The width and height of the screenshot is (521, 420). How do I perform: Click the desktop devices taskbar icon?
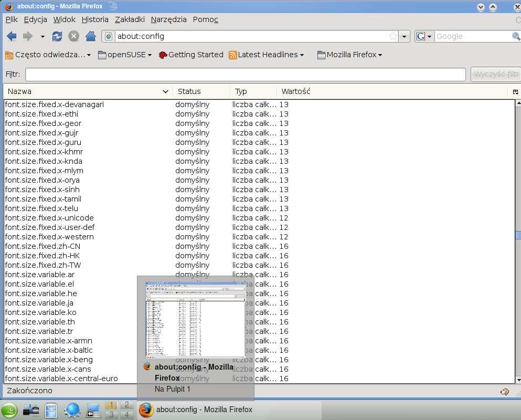point(31,411)
